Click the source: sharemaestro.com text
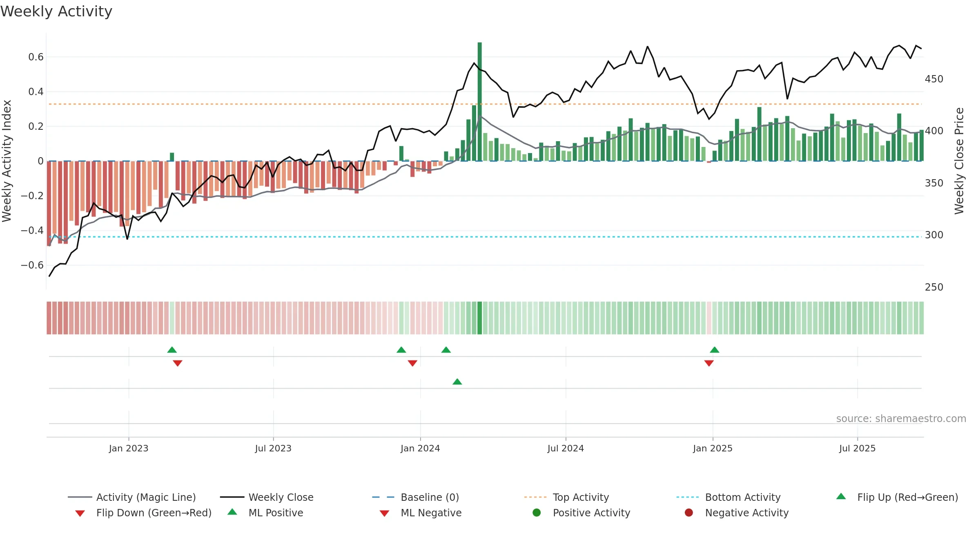Screen dimensions: 980x551 coord(901,418)
